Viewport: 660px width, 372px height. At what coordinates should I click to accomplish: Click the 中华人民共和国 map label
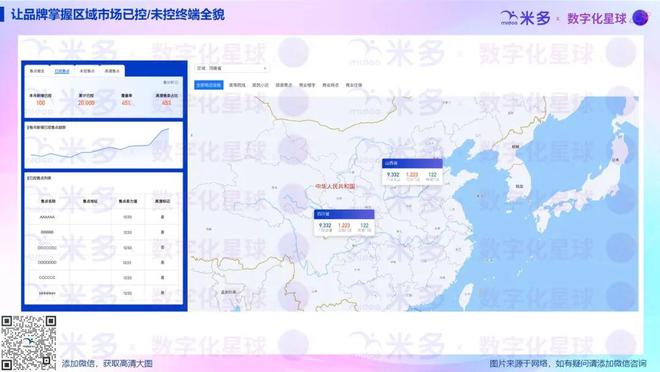point(335,186)
